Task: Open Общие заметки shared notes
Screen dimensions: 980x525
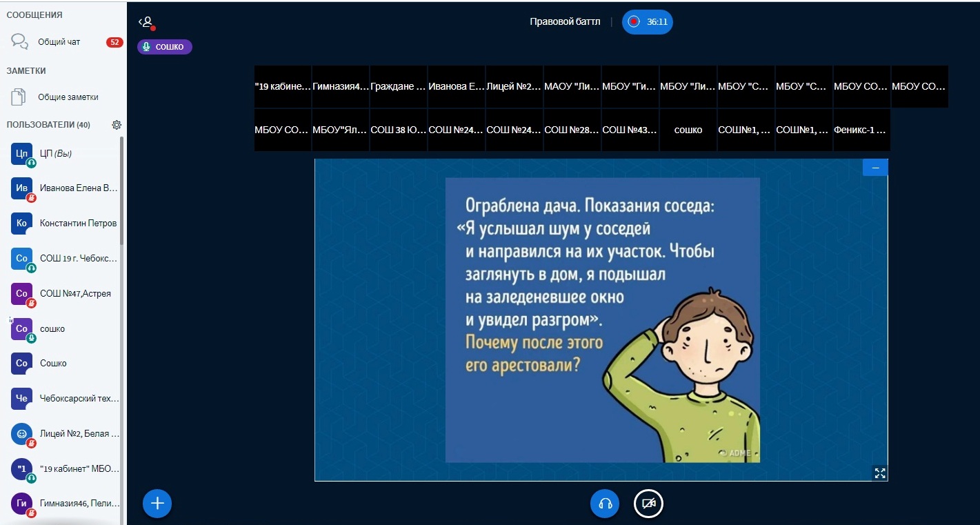Action: [x=63, y=97]
